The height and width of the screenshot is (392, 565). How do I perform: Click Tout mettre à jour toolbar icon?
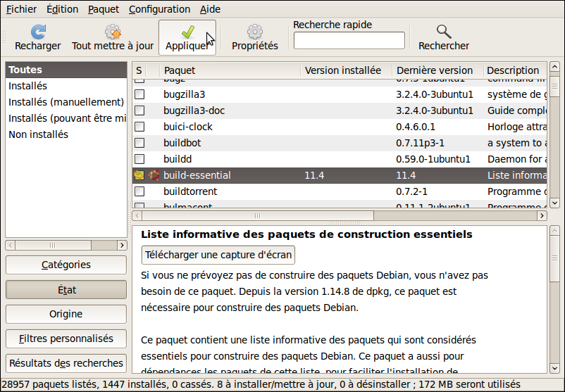point(113,32)
